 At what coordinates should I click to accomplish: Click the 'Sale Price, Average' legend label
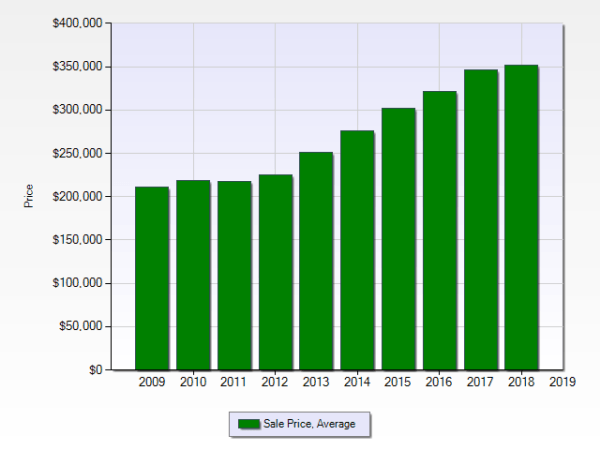point(309,424)
